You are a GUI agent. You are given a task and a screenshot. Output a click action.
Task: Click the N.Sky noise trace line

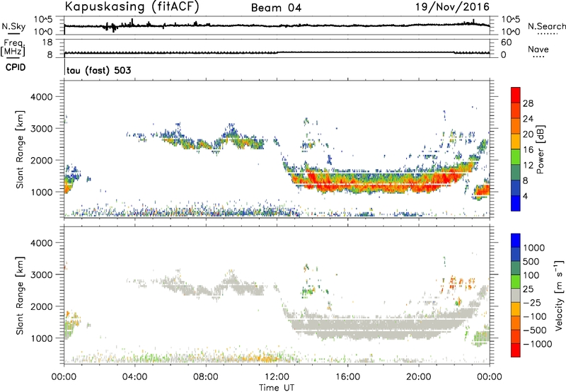coord(277,25)
